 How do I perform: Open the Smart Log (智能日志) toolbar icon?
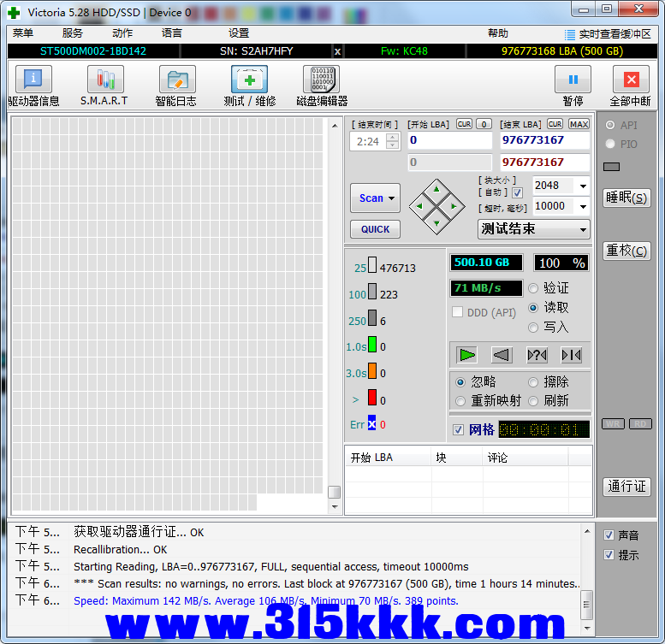point(177,80)
